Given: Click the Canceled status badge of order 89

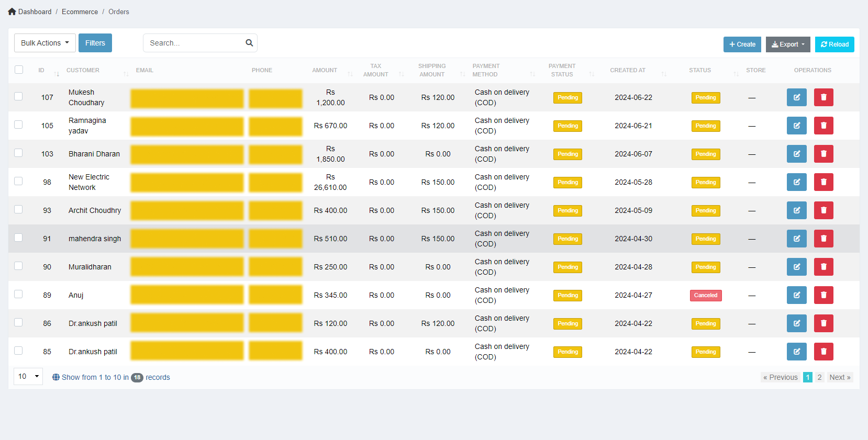Looking at the screenshot, I should point(706,295).
